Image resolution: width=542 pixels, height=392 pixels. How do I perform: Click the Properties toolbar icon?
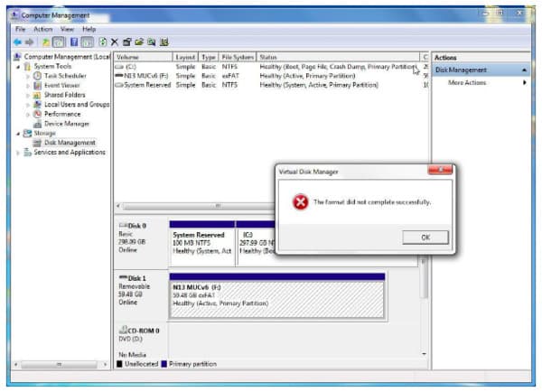click(126, 42)
